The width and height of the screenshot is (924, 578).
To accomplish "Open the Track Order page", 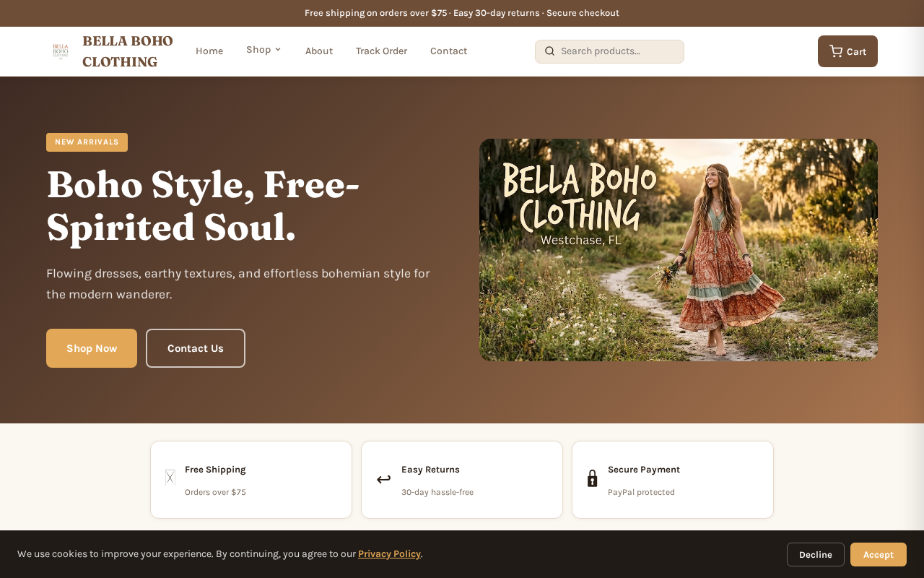I will 381,51.
